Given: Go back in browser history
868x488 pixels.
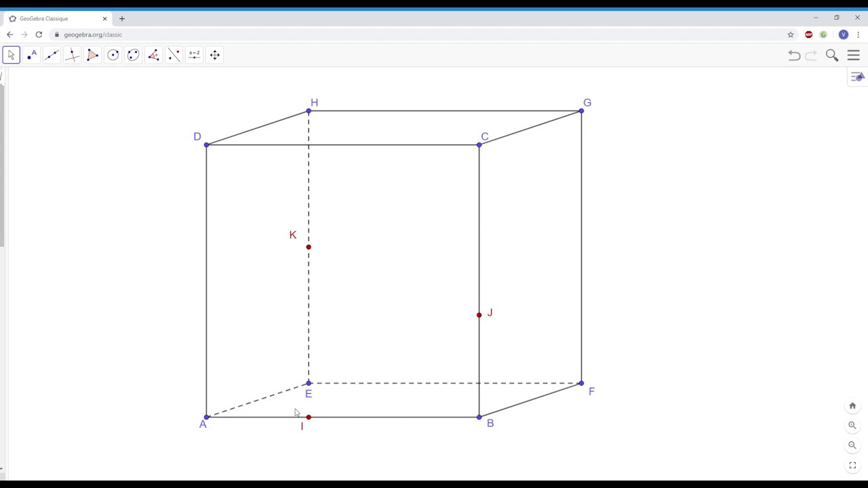Looking at the screenshot, I should [x=9, y=35].
